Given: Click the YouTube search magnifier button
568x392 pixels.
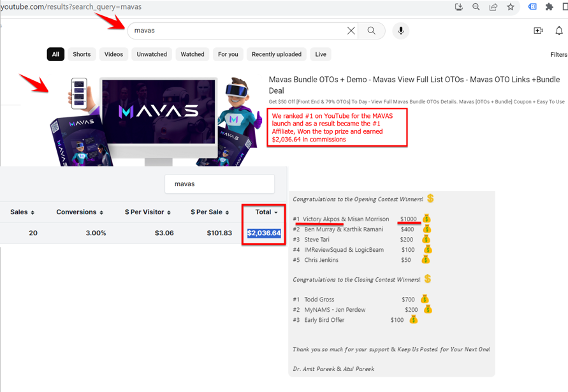Looking at the screenshot, I should 371,31.
